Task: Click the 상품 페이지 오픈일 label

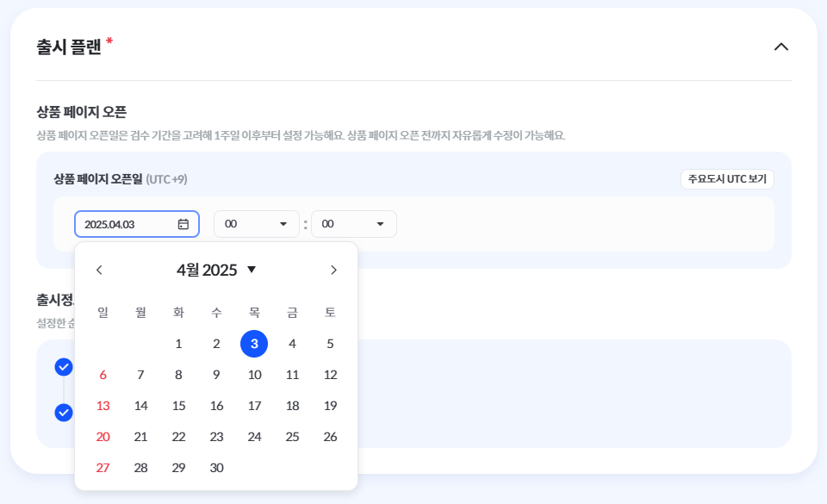Action: (98, 179)
